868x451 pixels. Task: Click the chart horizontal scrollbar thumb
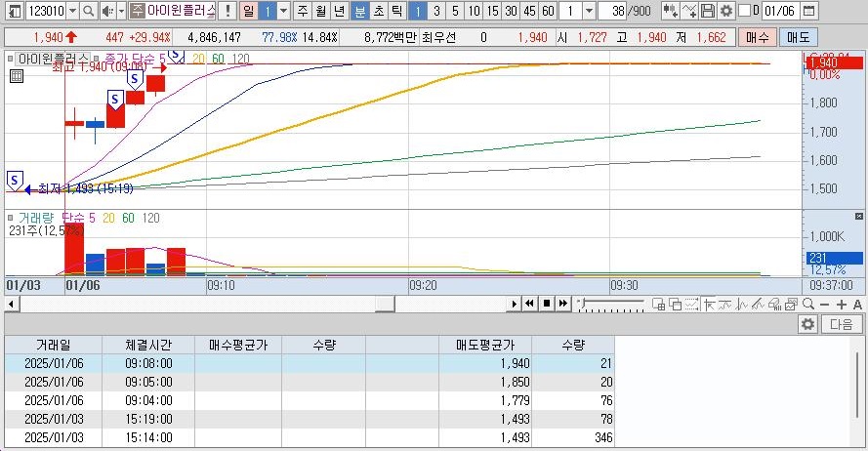pyautogui.click(x=385, y=304)
